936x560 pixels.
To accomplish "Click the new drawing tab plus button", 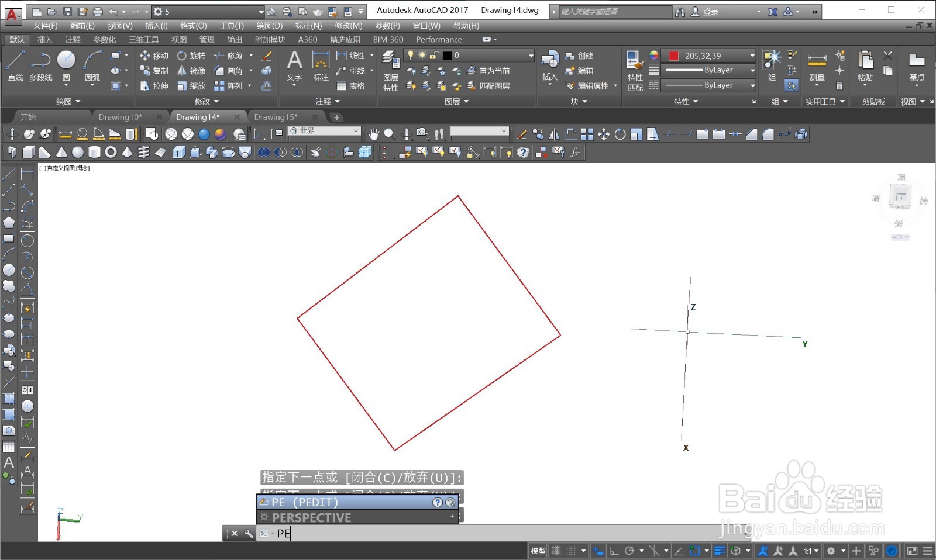I will (336, 117).
